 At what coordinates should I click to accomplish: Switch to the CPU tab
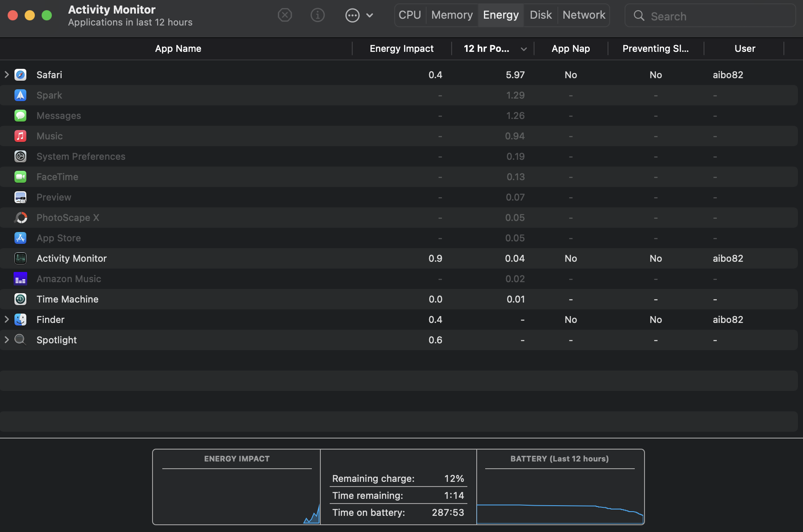pos(410,15)
